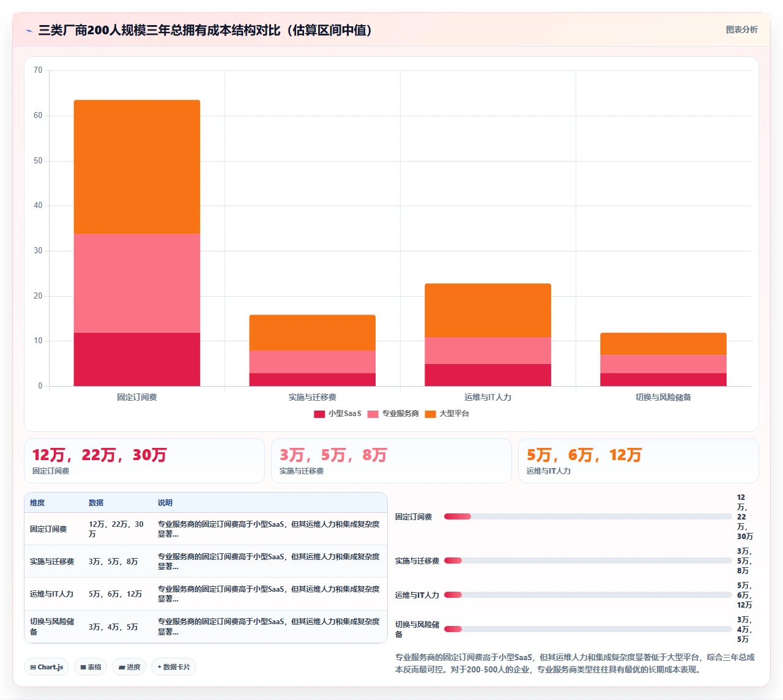Viewport: 783px width, 700px height.
Task: Click the lightning icon beside the chart title
Action: click(x=29, y=31)
